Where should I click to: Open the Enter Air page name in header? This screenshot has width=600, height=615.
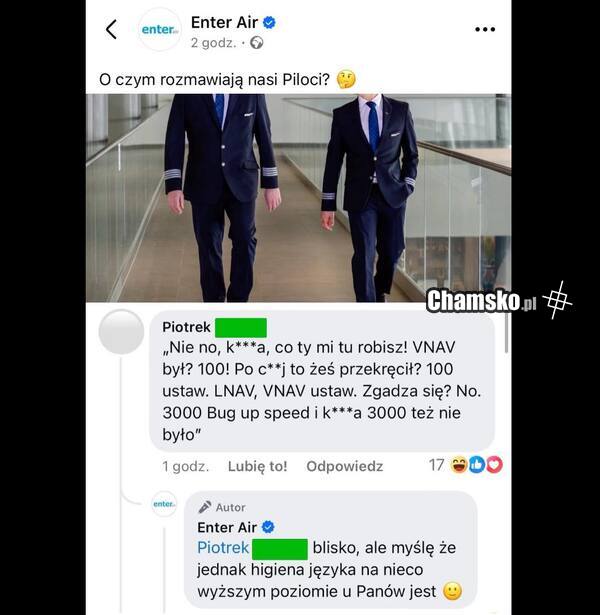pos(224,22)
